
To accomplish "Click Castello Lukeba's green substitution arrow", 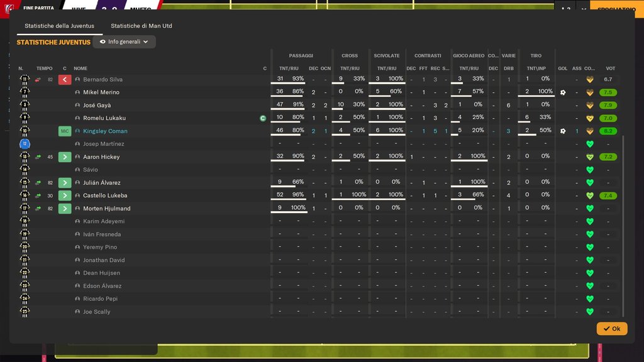I will point(65,195).
